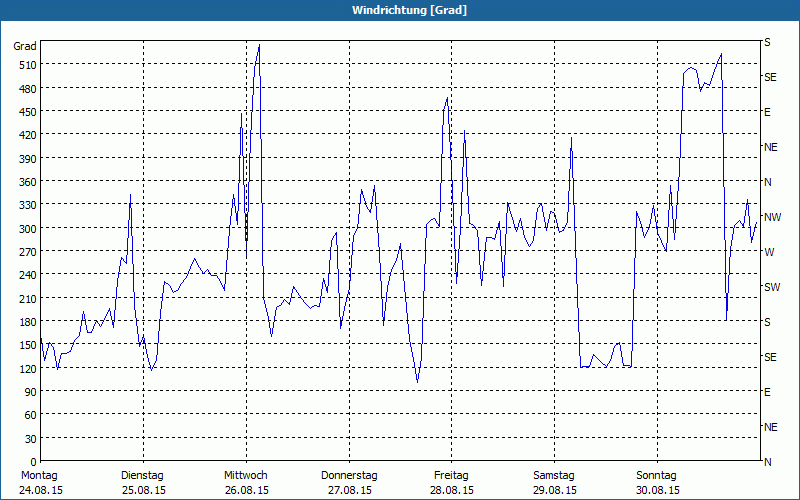Click the 'SE' compass label at 120 level

(770, 357)
